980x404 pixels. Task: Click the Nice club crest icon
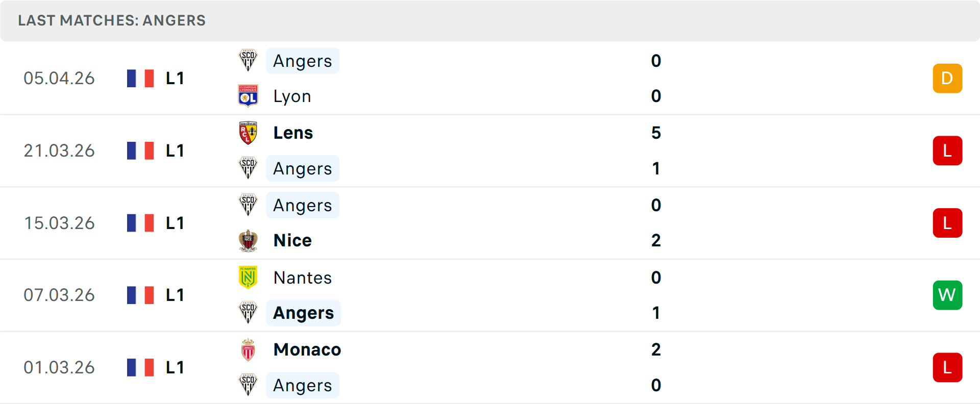tap(248, 240)
